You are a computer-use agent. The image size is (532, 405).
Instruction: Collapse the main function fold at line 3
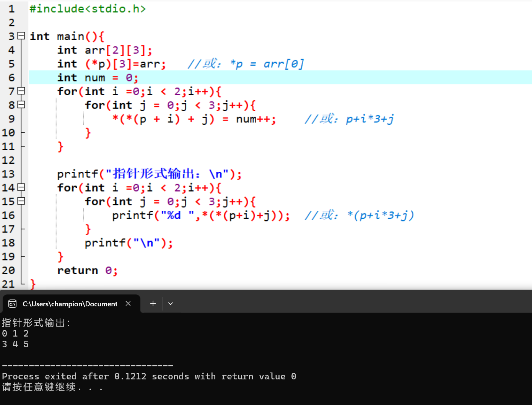(21, 36)
